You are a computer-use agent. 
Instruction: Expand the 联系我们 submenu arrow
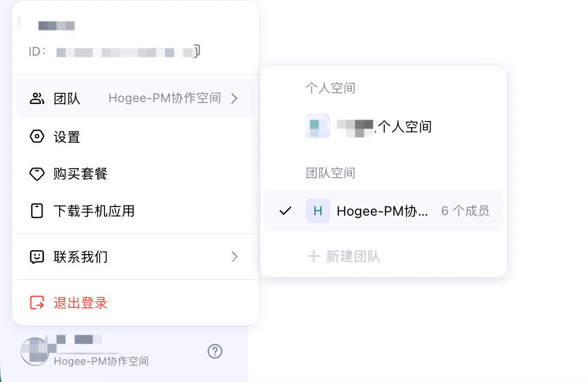coord(235,257)
